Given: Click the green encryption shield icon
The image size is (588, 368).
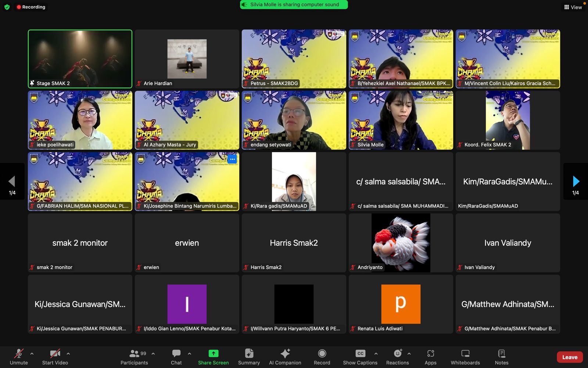Looking at the screenshot, I should 7,7.
